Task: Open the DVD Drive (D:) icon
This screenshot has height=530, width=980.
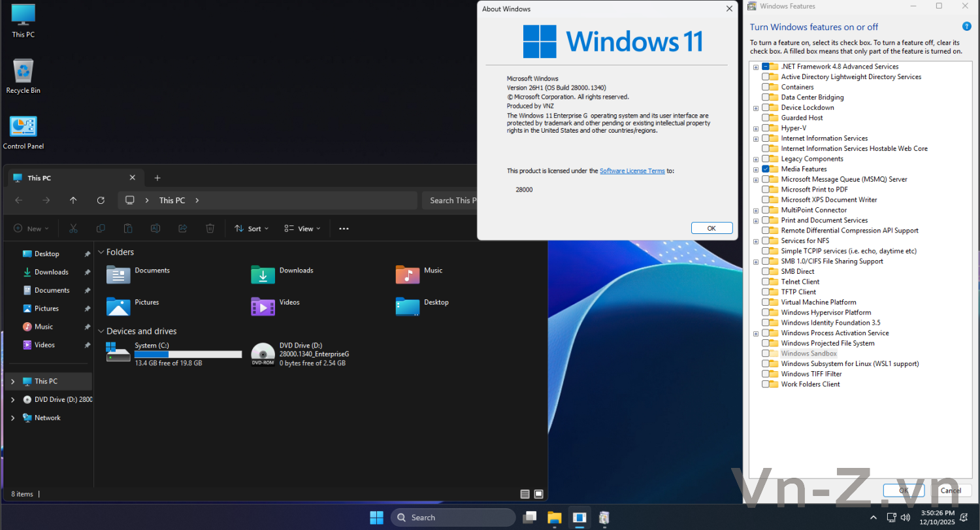Action: click(263, 354)
